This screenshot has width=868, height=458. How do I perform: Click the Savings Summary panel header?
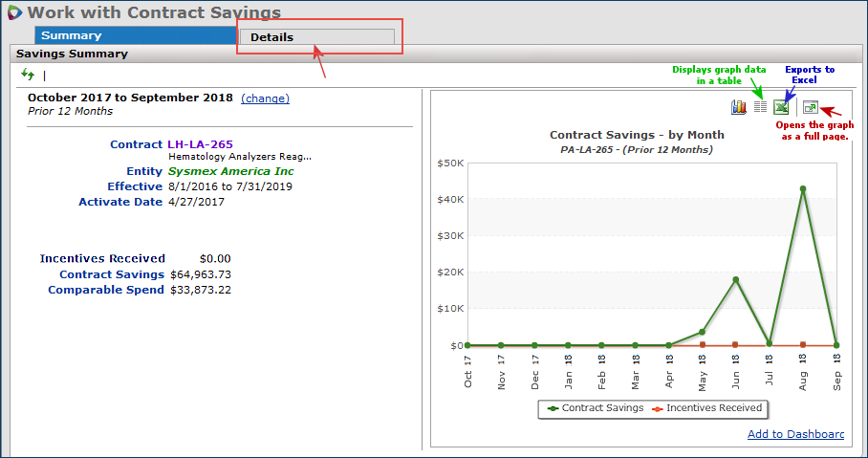coord(72,54)
